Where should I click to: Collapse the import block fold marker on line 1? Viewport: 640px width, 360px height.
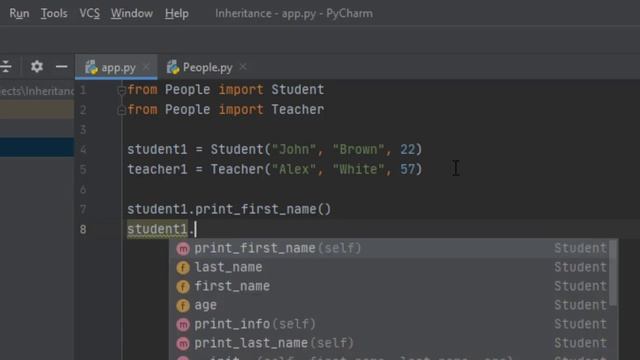coord(121,90)
